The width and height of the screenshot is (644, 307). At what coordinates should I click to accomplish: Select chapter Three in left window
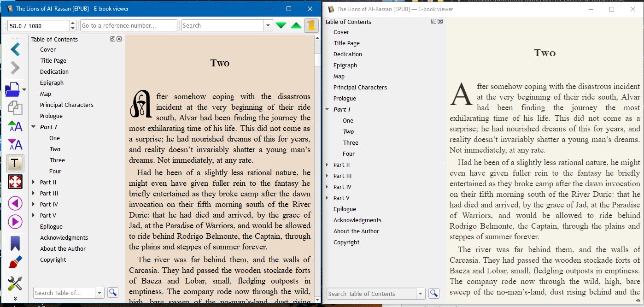[x=57, y=160]
